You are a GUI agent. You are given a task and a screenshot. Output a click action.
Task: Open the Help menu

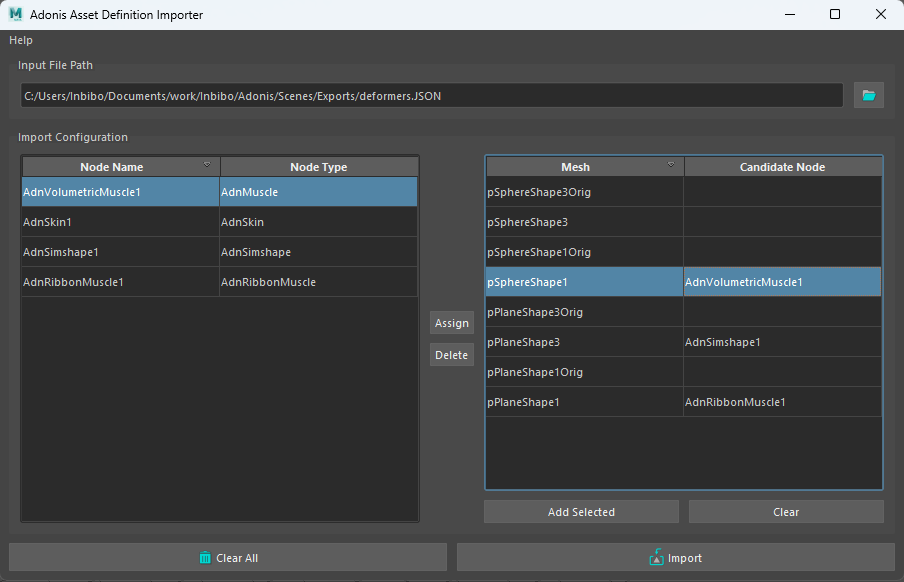pyautogui.click(x=21, y=40)
